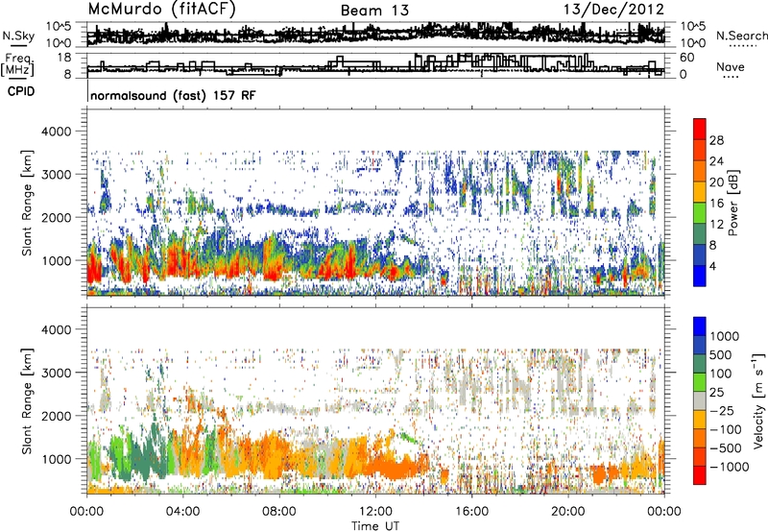Click the "100" label on velocity colorbar
Image resolution: width=768 pixels, height=532 pixels.
pos(721,374)
